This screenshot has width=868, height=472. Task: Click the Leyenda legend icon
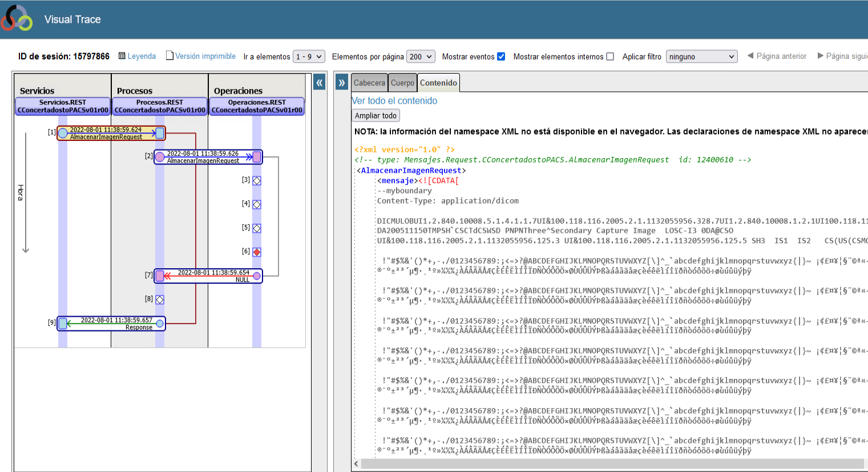click(122, 56)
